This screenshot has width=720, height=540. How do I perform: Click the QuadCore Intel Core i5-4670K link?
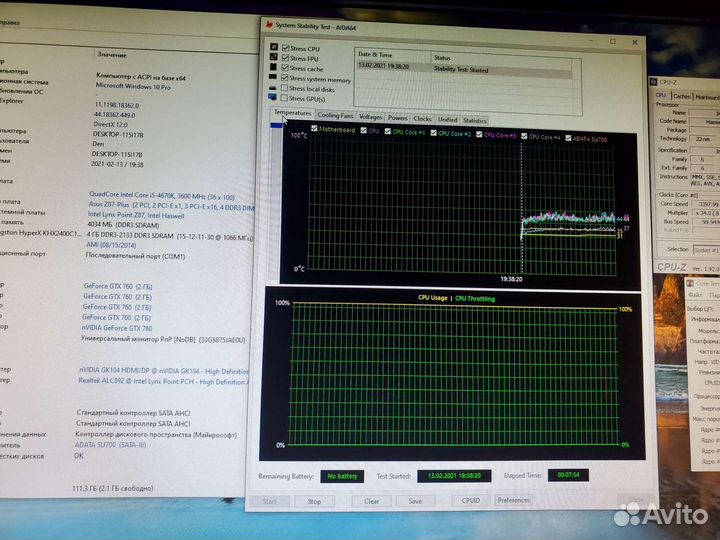point(162,196)
